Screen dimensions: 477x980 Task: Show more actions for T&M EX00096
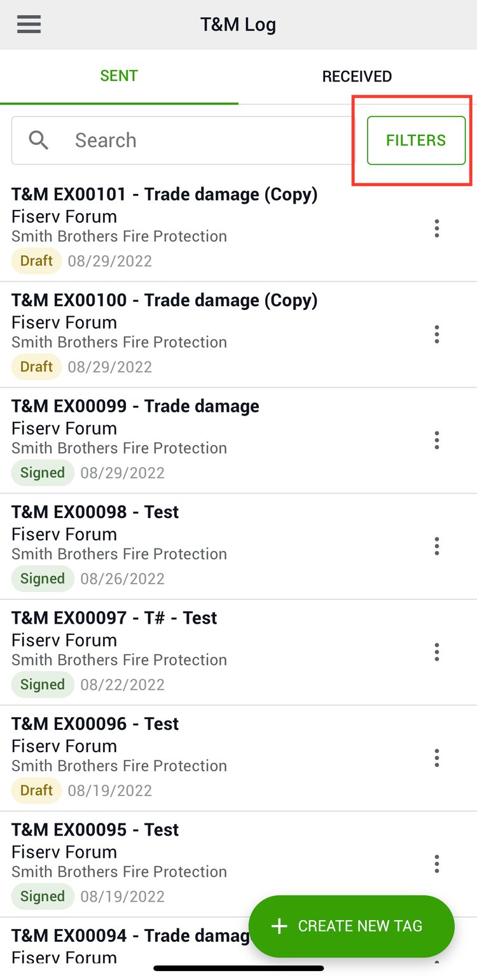click(436, 758)
